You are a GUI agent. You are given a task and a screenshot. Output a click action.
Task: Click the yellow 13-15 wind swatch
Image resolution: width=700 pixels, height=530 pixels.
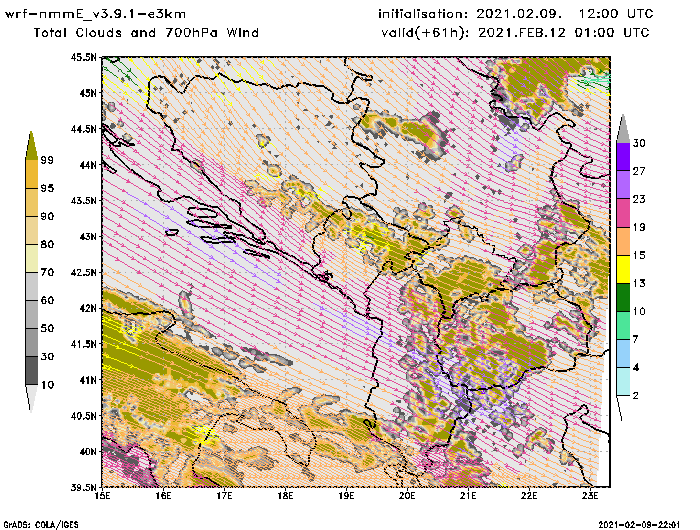point(623,269)
